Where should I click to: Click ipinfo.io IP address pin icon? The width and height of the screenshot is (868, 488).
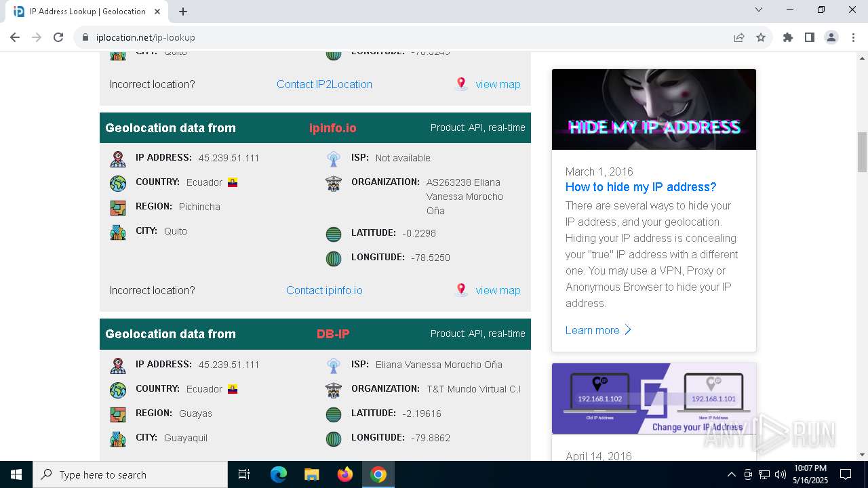click(x=118, y=159)
